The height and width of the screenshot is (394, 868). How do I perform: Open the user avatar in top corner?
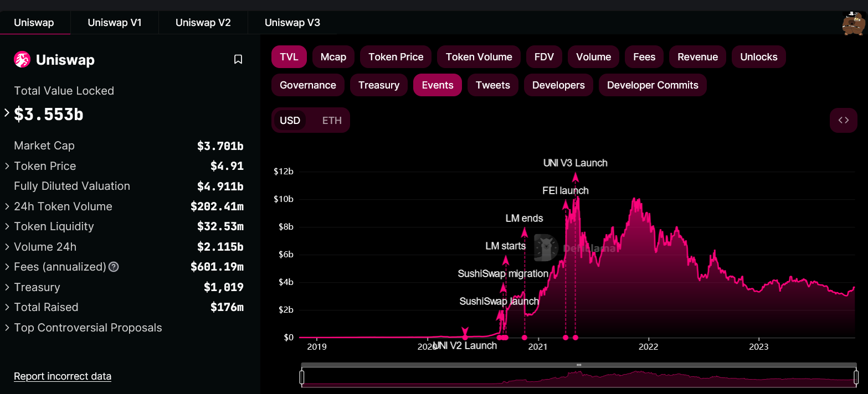pos(853,23)
